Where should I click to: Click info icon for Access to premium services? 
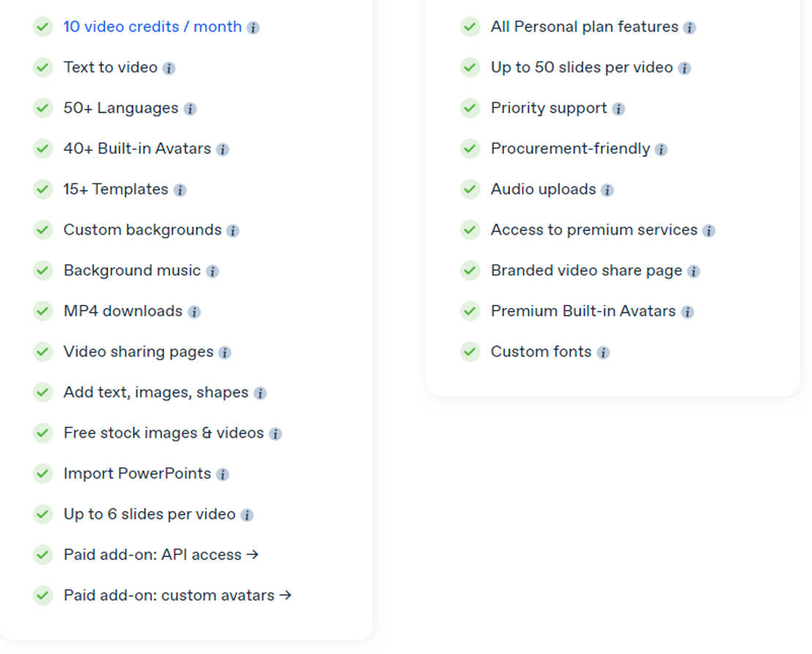click(x=709, y=231)
